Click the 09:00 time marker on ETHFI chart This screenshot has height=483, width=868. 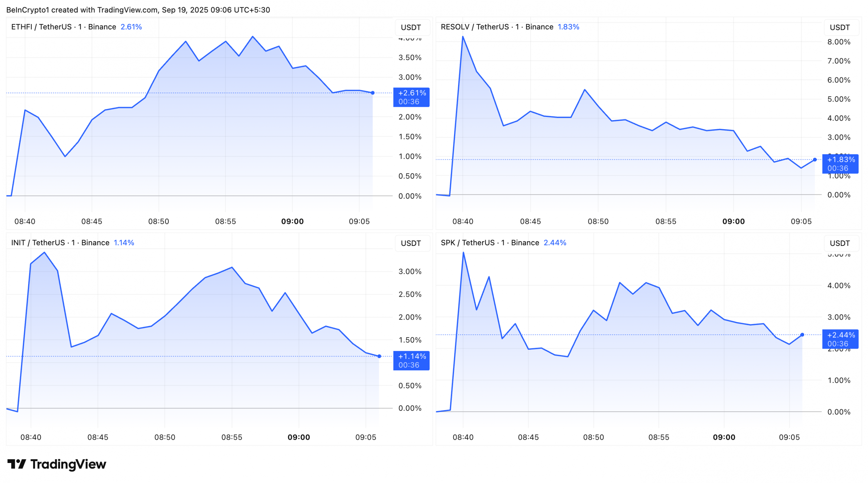(x=292, y=221)
